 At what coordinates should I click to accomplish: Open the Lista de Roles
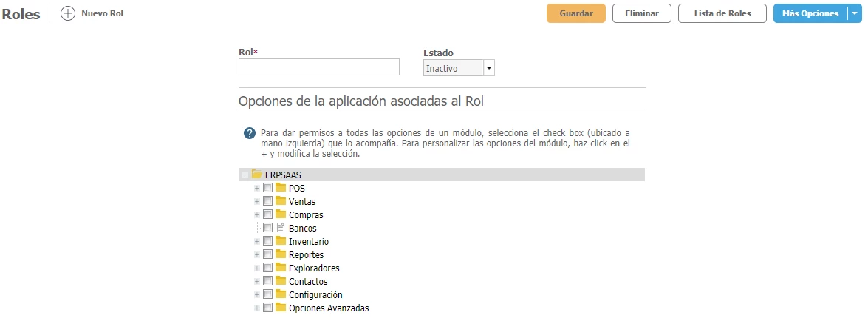[722, 14]
